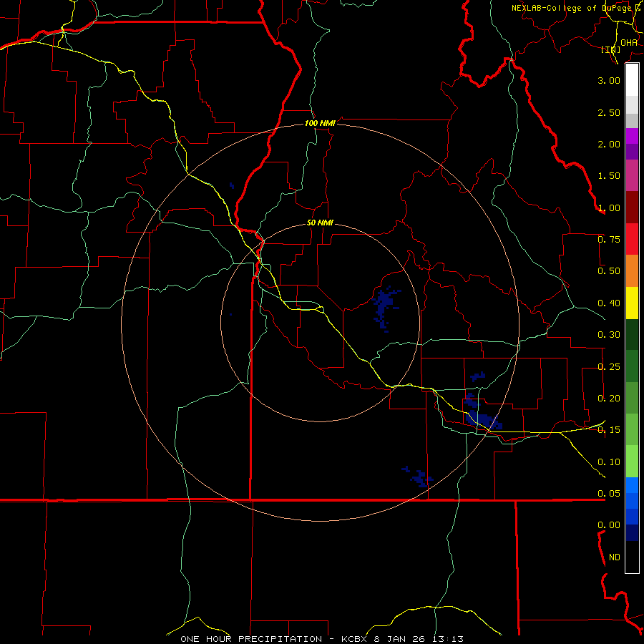Click the 1.00 scale label
This screenshot has height=644, width=644.
pos(609,208)
